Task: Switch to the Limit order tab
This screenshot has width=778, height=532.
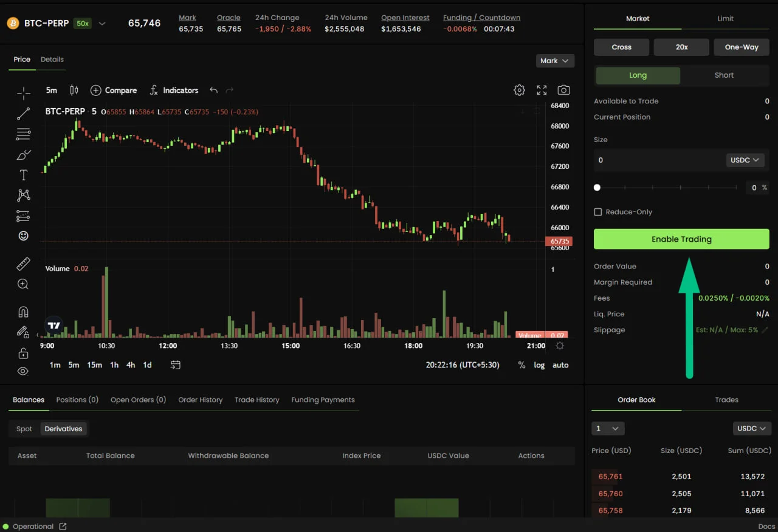Action: point(725,18)
